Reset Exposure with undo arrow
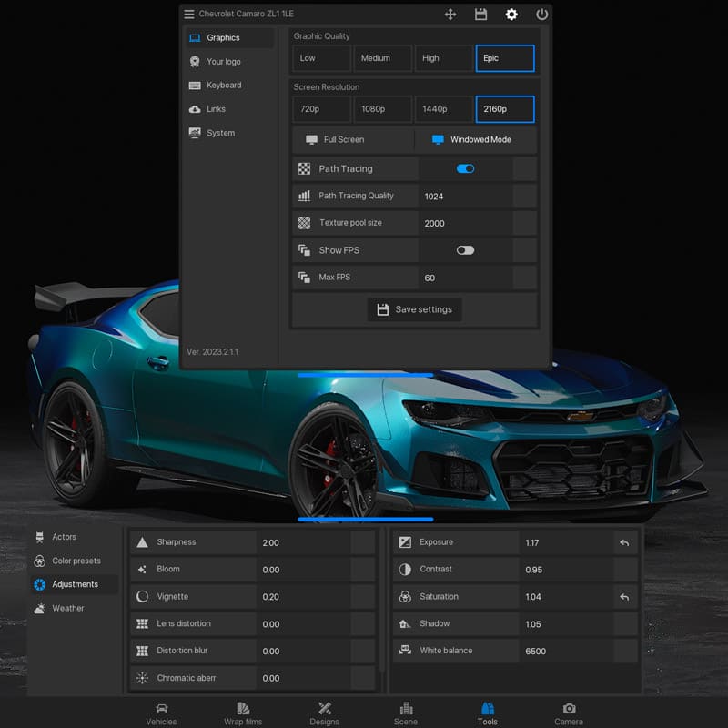This screenshot has height=728, width=728. click(x=624, y=542)
